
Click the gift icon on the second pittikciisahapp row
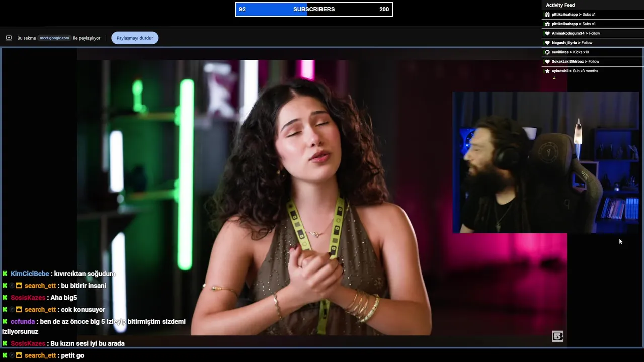coord(547,24)
